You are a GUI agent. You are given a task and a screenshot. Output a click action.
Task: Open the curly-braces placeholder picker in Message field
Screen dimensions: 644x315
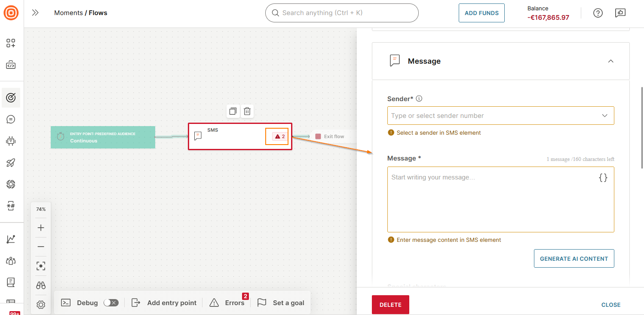pyautogui.click(x=603, y=177)
